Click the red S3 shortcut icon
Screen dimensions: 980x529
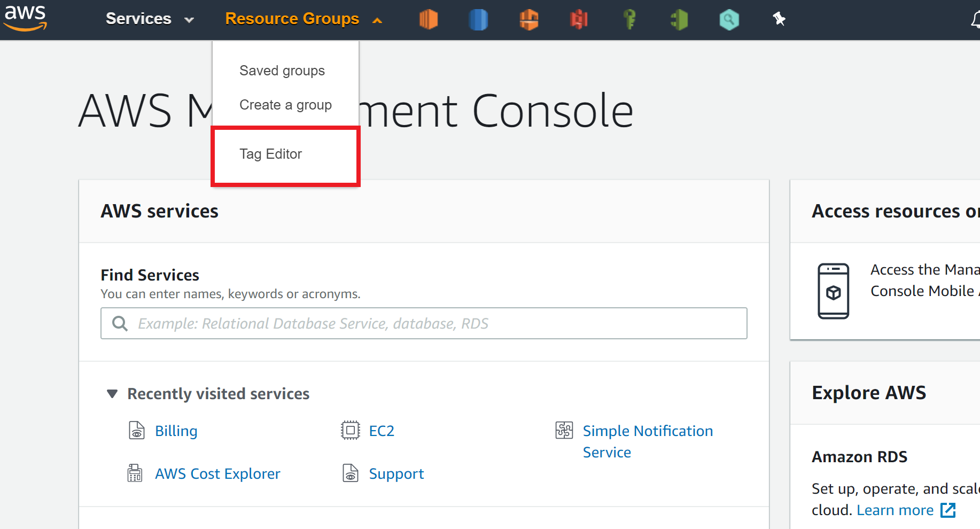click(579, 20)
